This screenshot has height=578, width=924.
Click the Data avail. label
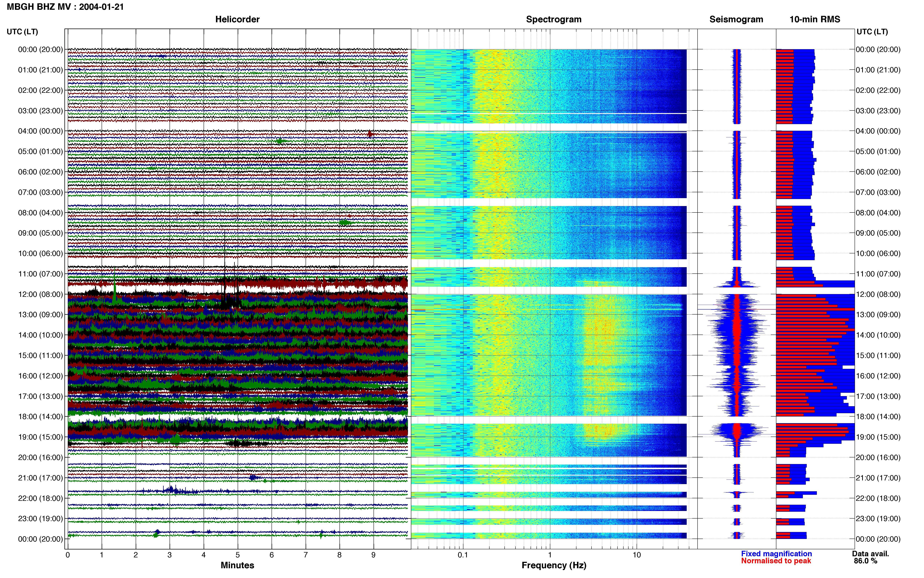pyautogui.click(x=870, y=554)
